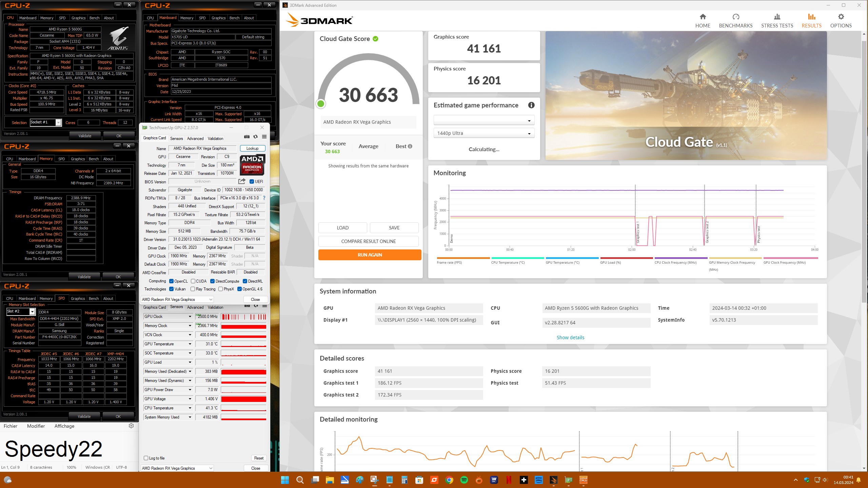Toggle the CUDA checkbox
868x488 pixels.
click(193, 281)
